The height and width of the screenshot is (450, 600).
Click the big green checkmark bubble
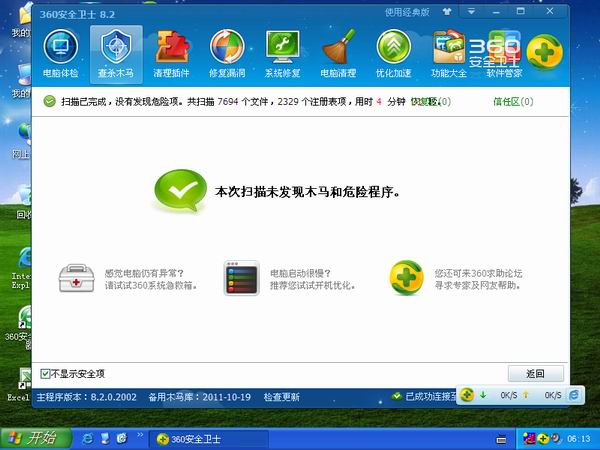pos(180,190)
